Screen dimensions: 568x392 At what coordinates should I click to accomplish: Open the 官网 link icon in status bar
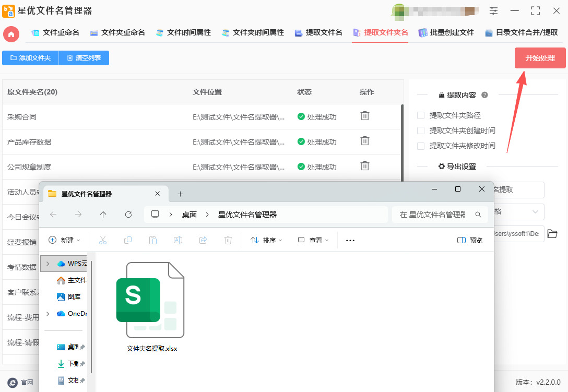(x=13, y=383)
